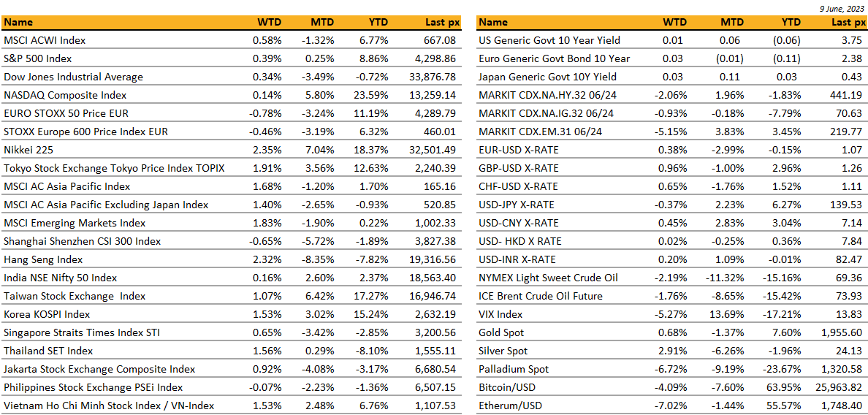Screen dimensions: 868x415
Task: Select the Etherum/USD row name
Action: pos(510,406)
